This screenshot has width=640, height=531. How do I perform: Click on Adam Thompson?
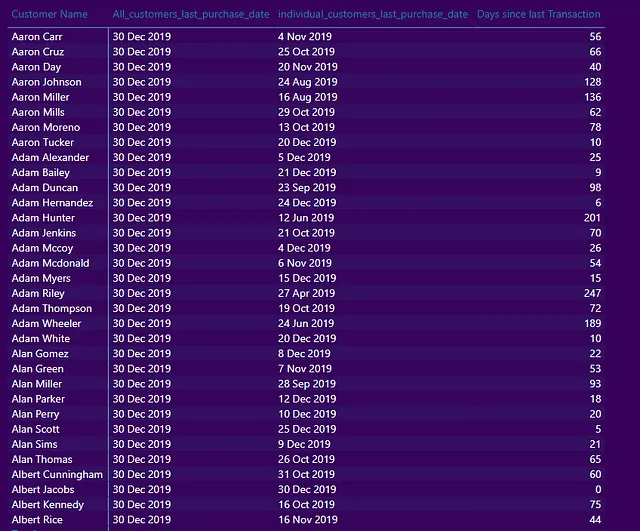[x=52, y=309]
